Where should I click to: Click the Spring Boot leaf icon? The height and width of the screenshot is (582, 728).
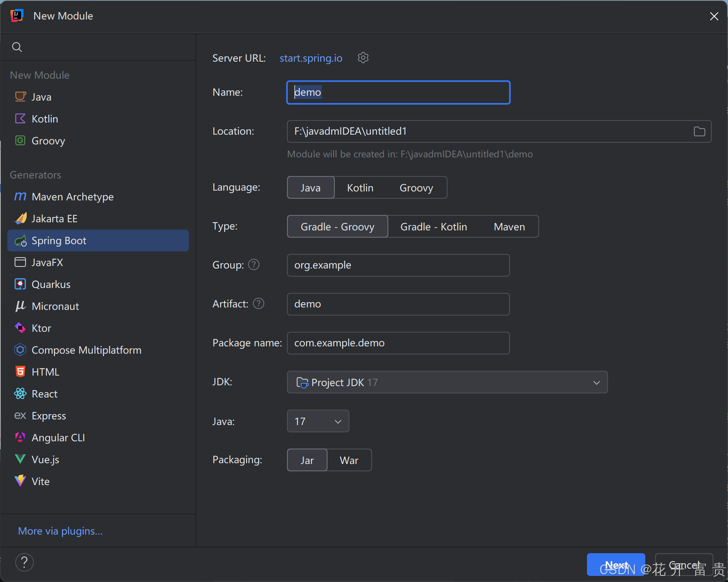[x=20, y=241]
